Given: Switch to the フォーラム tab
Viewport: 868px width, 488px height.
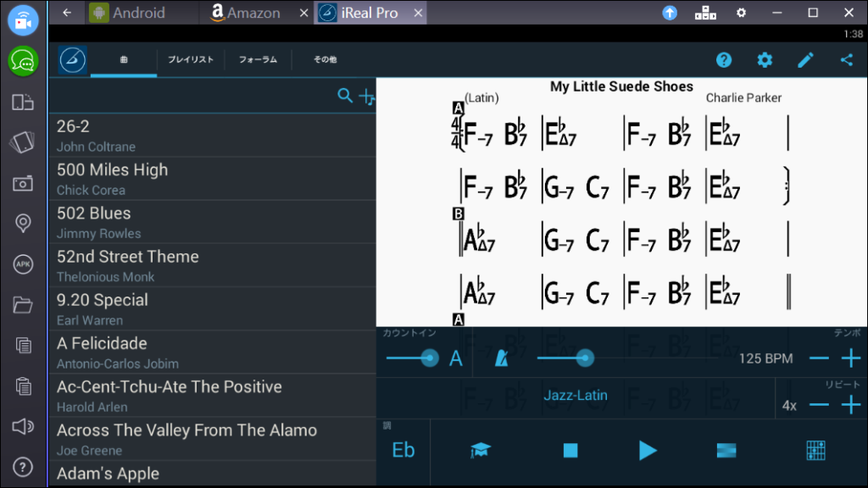Looking at the screenshot, I should point(258,60).
